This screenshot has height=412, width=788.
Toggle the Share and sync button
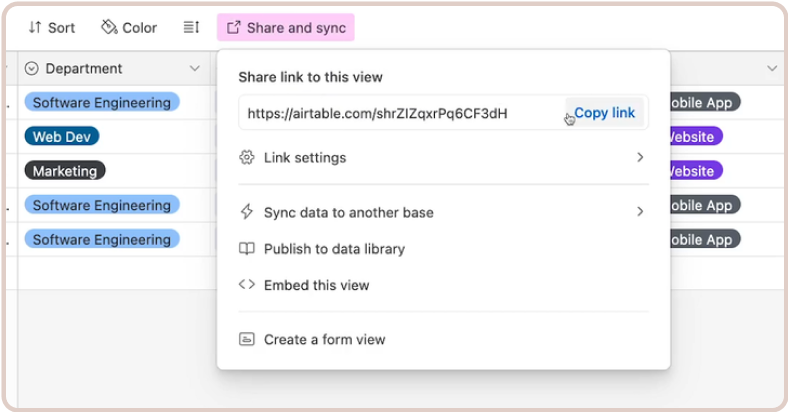point(286,28)
